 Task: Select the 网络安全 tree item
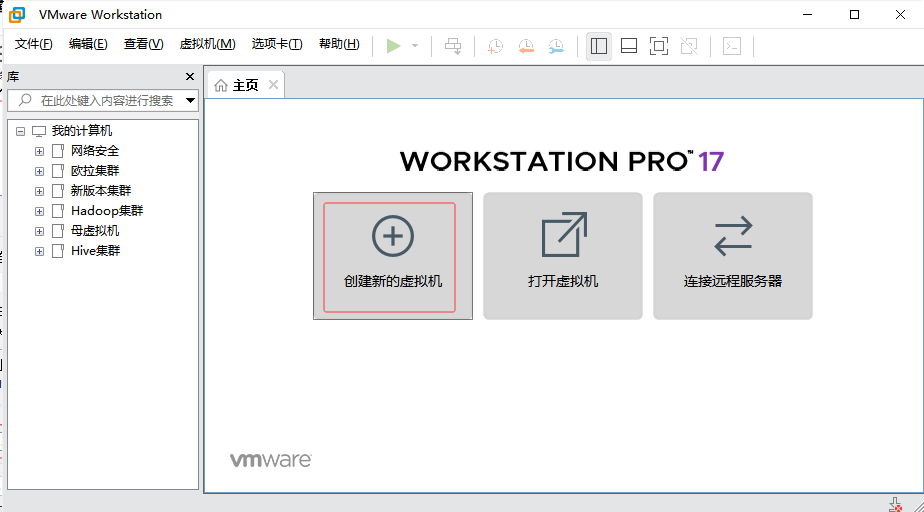[95, 151]
